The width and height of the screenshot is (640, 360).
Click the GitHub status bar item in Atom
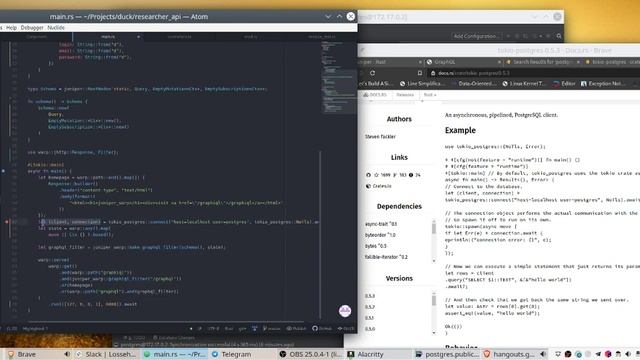pos(322,328)
